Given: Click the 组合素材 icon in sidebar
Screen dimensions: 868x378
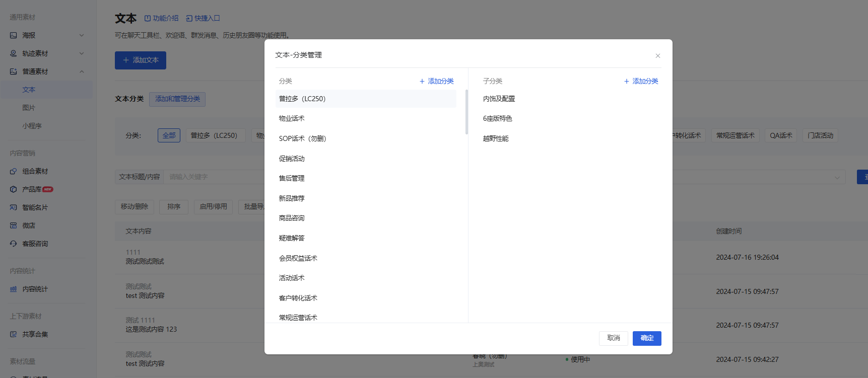Looking at the screenshot, I should point(14,171).
